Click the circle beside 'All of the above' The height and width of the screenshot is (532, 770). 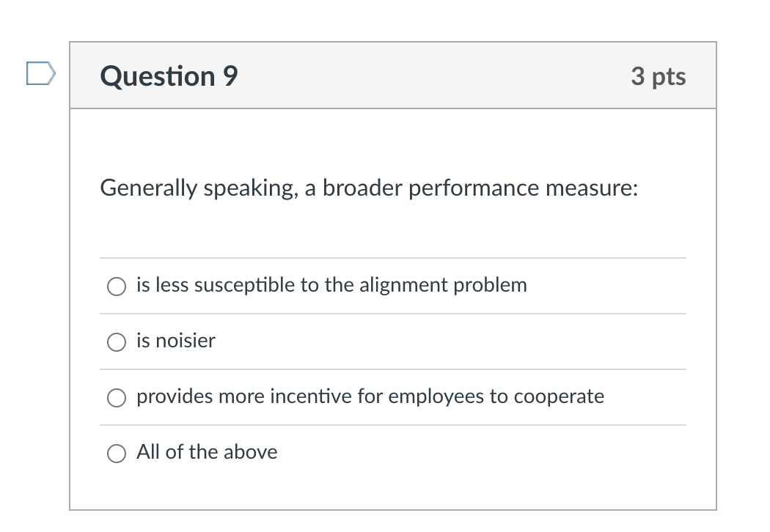pyautogui.click(x=116, y=454)
